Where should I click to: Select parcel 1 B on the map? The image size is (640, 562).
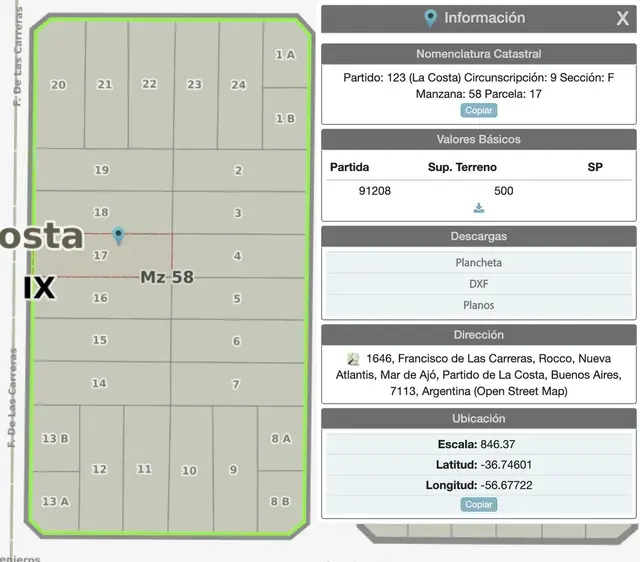[285, 119]
